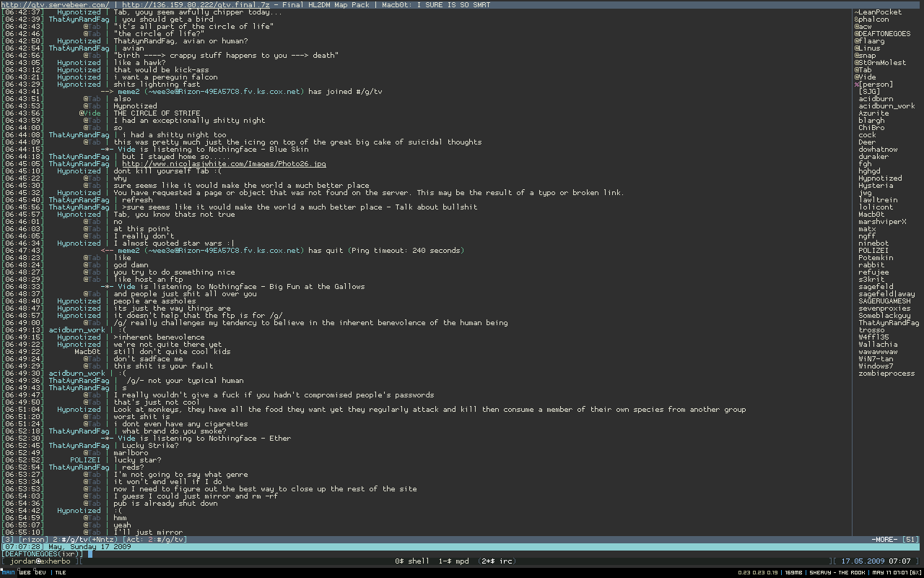The width and height of the screenshot is (924, 578).
Task: Click the jordan@exherbo host label
Action: coord(40,561)
